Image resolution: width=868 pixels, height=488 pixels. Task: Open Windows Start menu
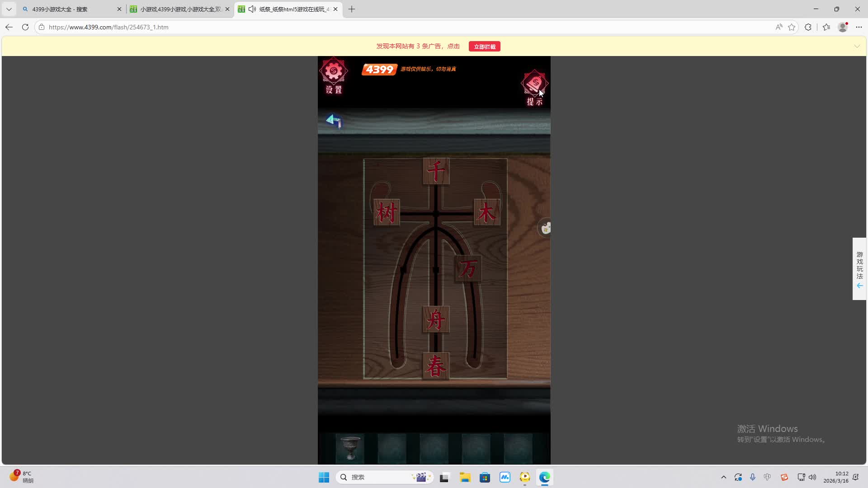324,477
